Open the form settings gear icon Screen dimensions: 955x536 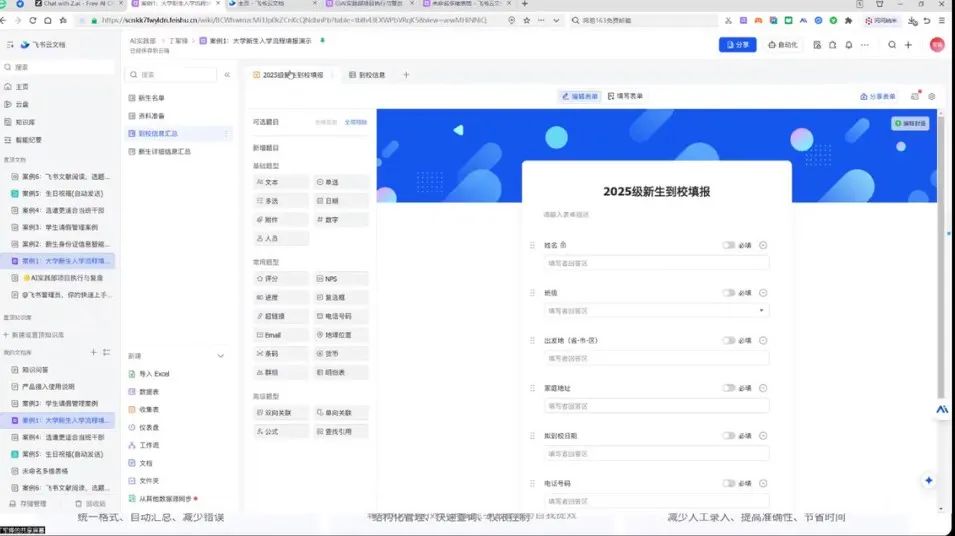[x=932, y=97]
